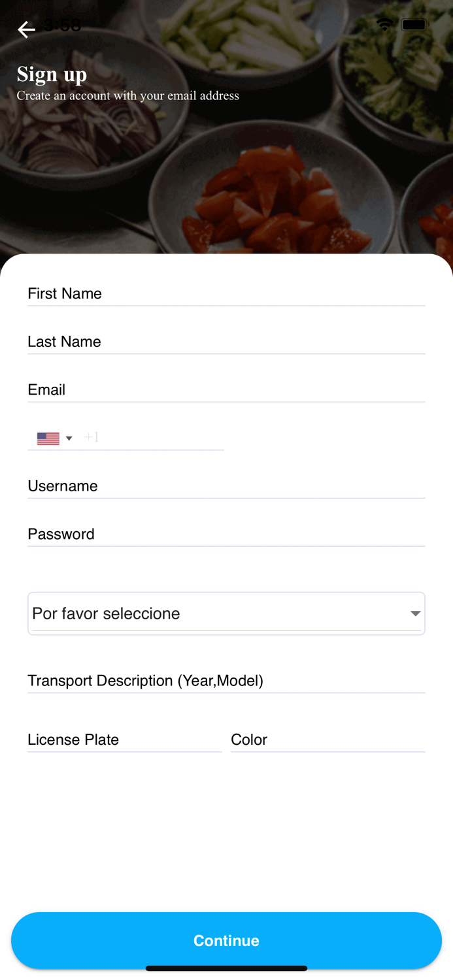453x980 pixels.
Task: Tap the clock time in the status bar
Action: [62, 25]
